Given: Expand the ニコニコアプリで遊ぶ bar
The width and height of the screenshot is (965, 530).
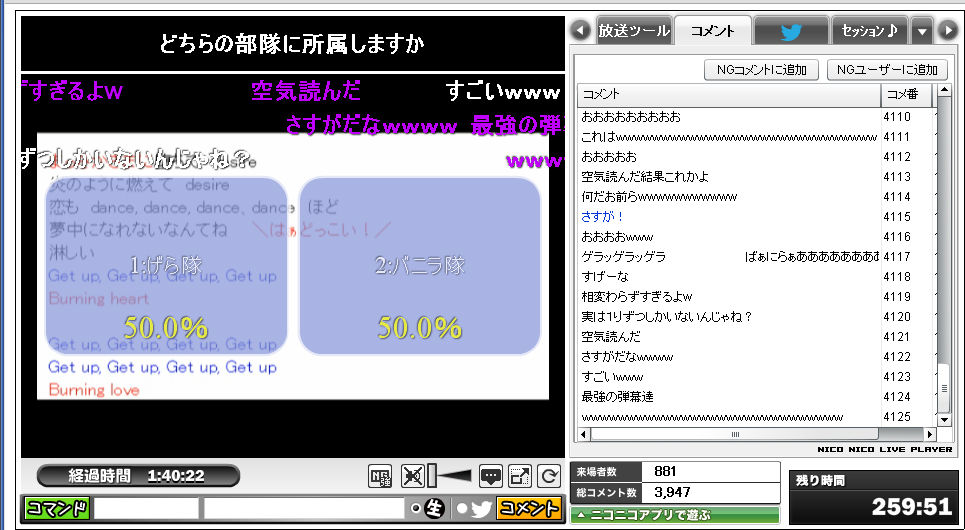Looking at the screenshot, I should tap(675, 515).
